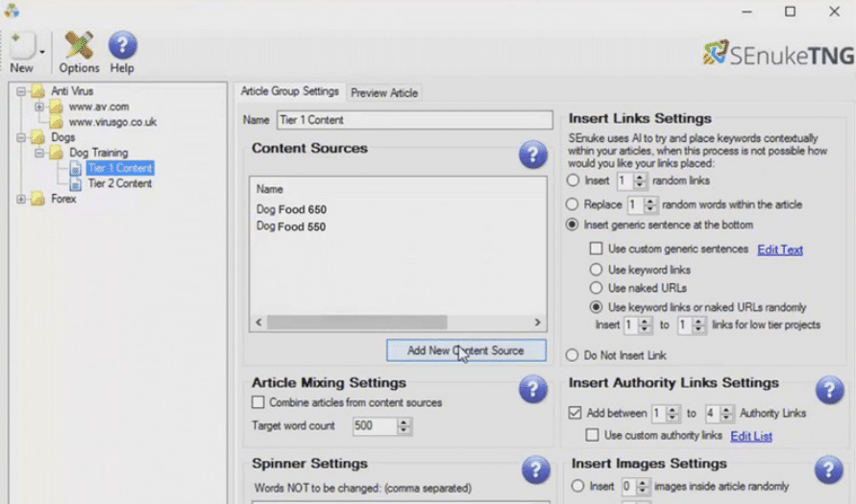856x504 pixels.
Task: Select Do Not Insert Link option
Action: [573, 355]
